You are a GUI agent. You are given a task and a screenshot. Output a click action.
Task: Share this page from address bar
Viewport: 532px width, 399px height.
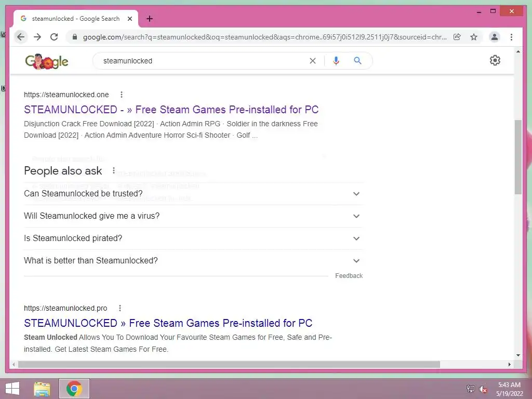[457, 37]
